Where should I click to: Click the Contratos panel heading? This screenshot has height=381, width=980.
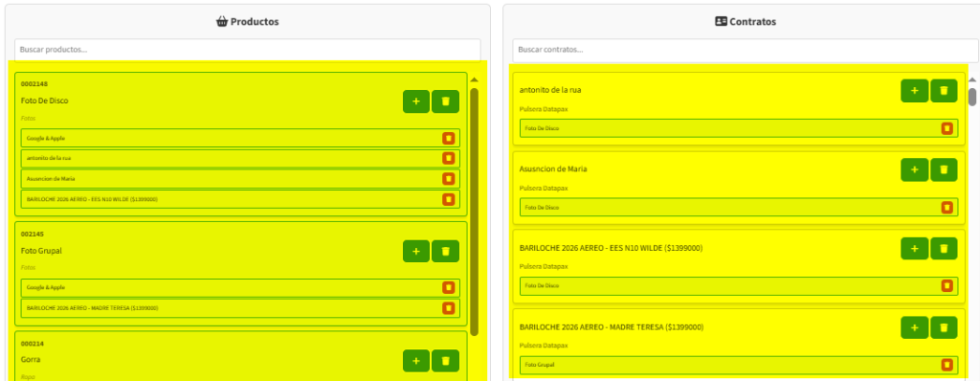pos(745,21)
